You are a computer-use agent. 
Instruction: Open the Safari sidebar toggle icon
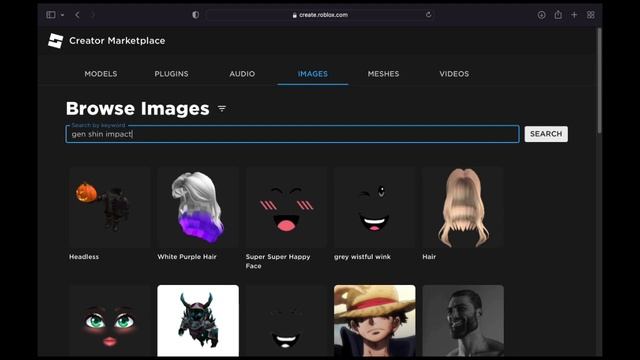pos(51,15)
